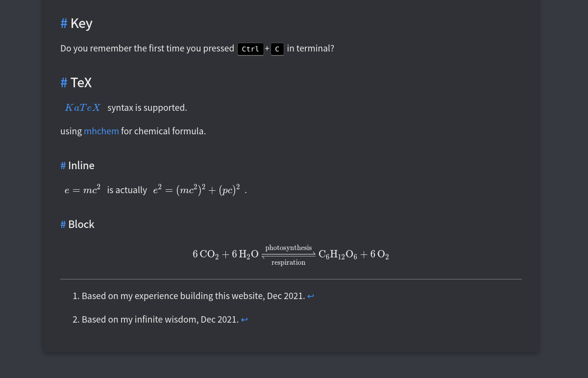The image size is (588, 378).
Task: Click the # anchor beside Block heading
Action: 63,225
